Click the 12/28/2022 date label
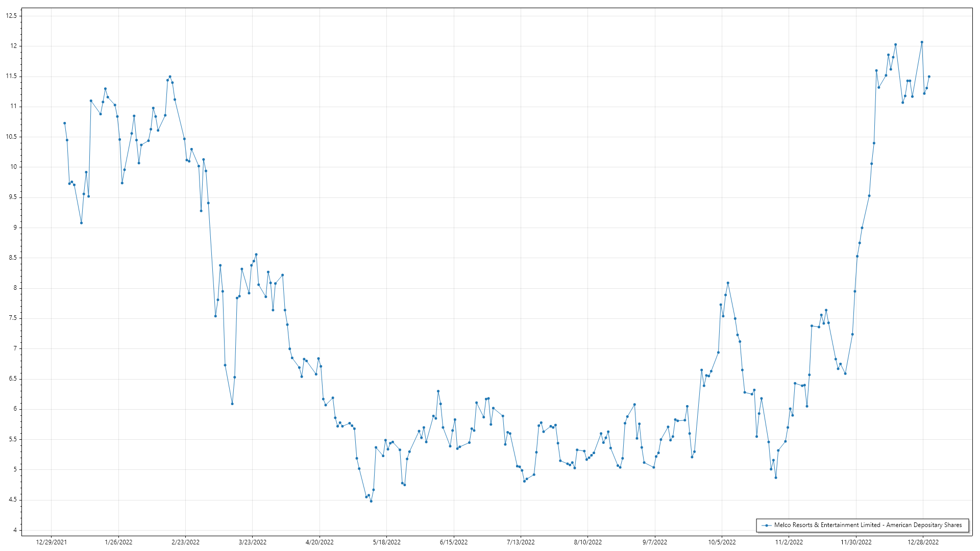Viewport: 980px width, 551px height. pos(923,542)
